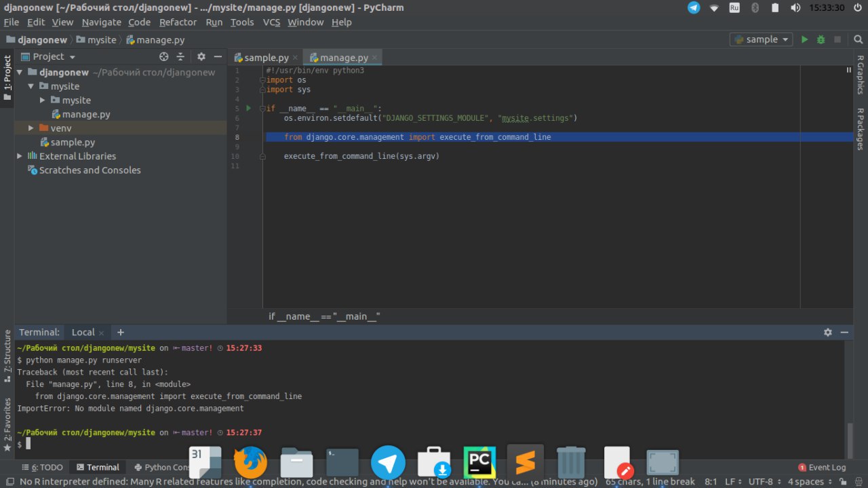Collapse the top-level mysite folder arrow

[x=31, y=86]
